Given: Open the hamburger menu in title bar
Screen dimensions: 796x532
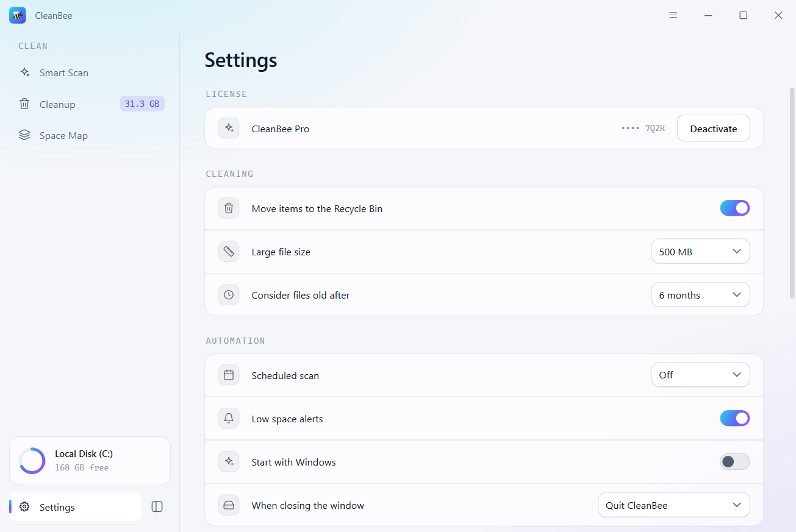Looking at the screenshot, I should click(673, 15).
